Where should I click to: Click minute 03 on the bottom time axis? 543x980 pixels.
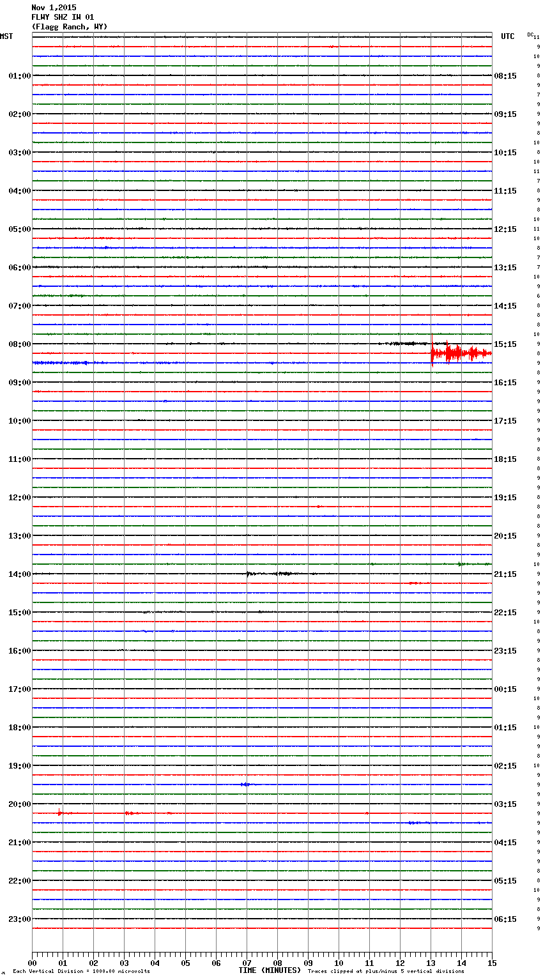pyautogui.click(x=124, y=963)
